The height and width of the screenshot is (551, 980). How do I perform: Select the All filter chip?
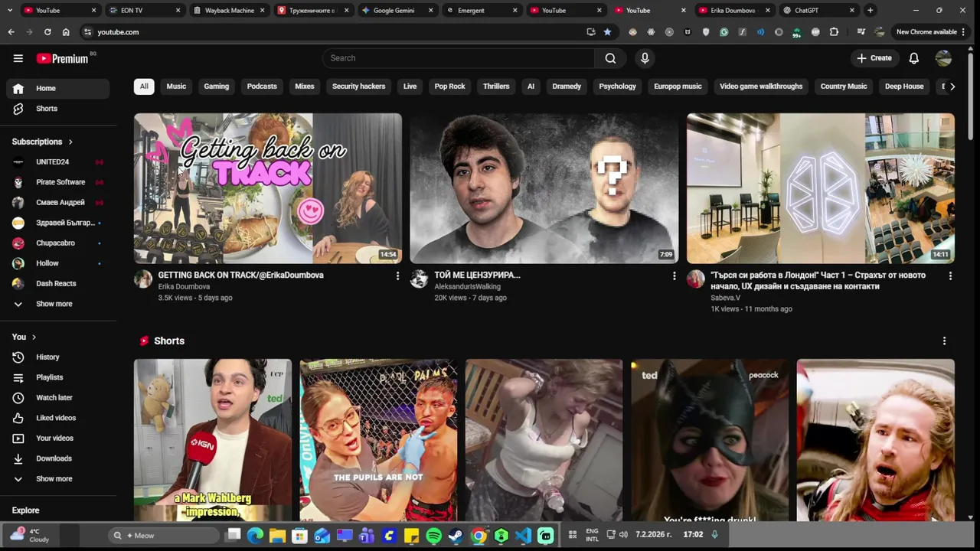(144, 86)
